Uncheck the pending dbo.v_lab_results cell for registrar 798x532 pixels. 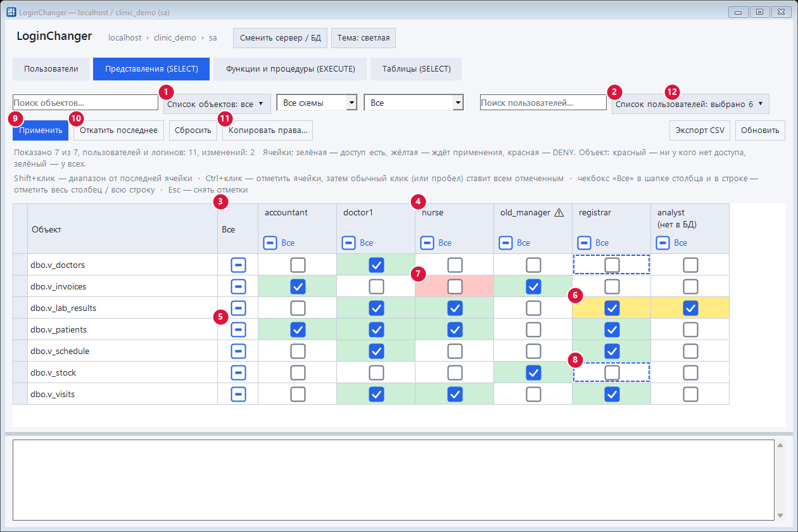pyautogui.click(x=612, y=308)
